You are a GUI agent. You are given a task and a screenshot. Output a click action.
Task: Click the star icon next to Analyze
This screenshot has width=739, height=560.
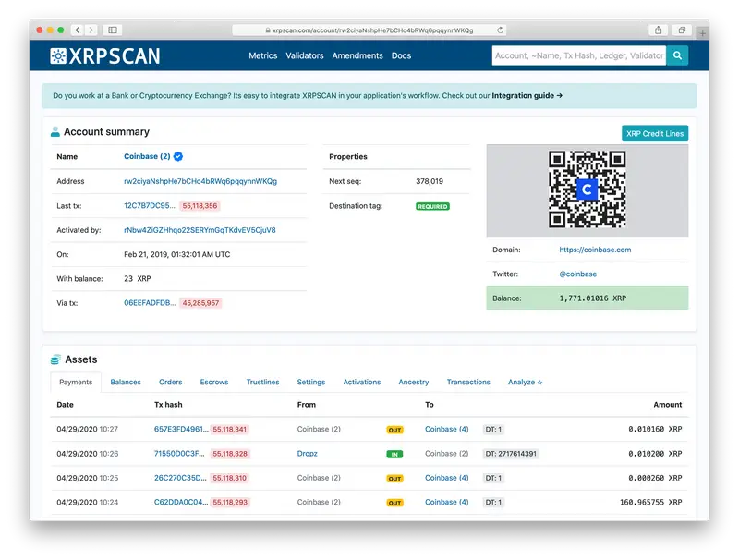click(539, 382)
